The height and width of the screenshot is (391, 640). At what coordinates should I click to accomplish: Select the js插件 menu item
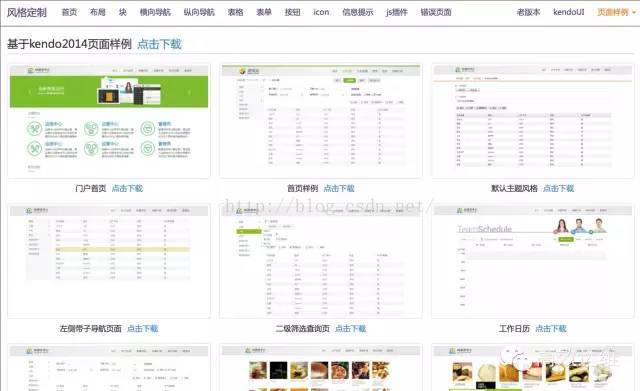[397, 12]
